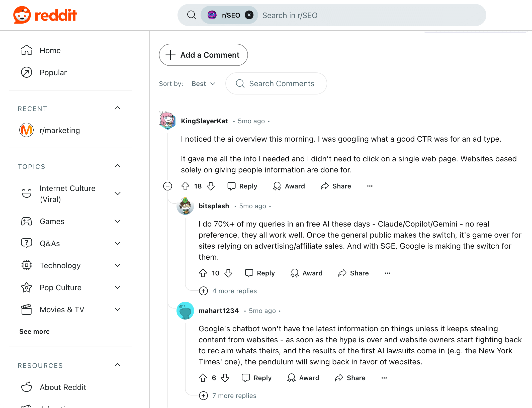Go to Popular in the sidebar
Viewport: 532px width, 408px height.
tap(53, 72)
